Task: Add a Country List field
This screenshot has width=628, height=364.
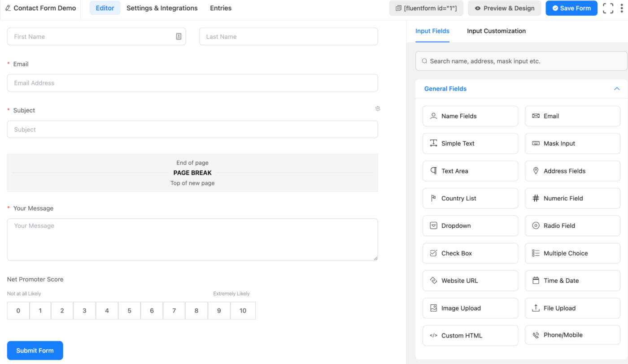Action: coord(470,198)
